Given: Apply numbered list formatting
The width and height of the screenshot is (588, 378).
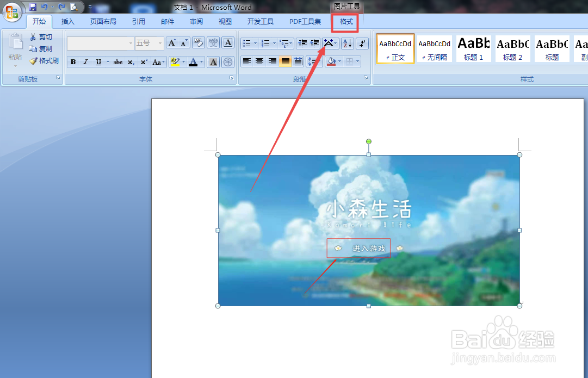Looking at the screenshot, I should [x=265, y=43].
